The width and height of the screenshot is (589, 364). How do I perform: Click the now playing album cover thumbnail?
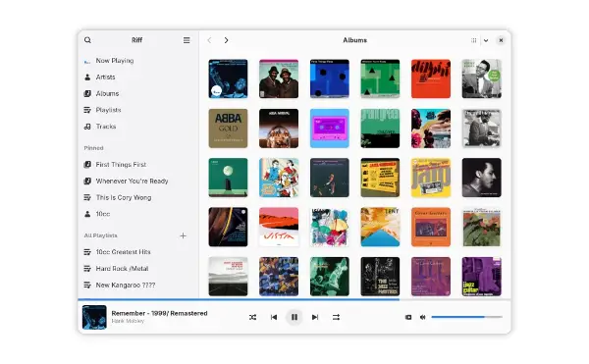(94, 317)
